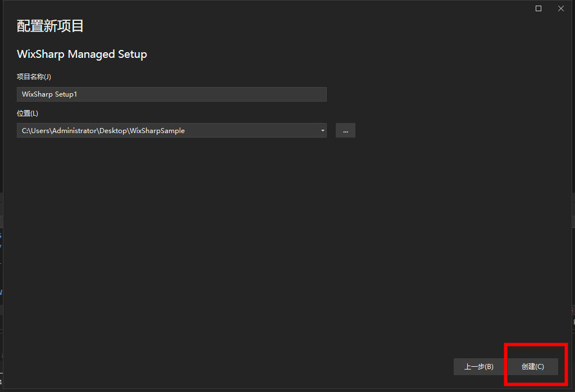
Task: Close the configure new project dialog
Action: 561,8
